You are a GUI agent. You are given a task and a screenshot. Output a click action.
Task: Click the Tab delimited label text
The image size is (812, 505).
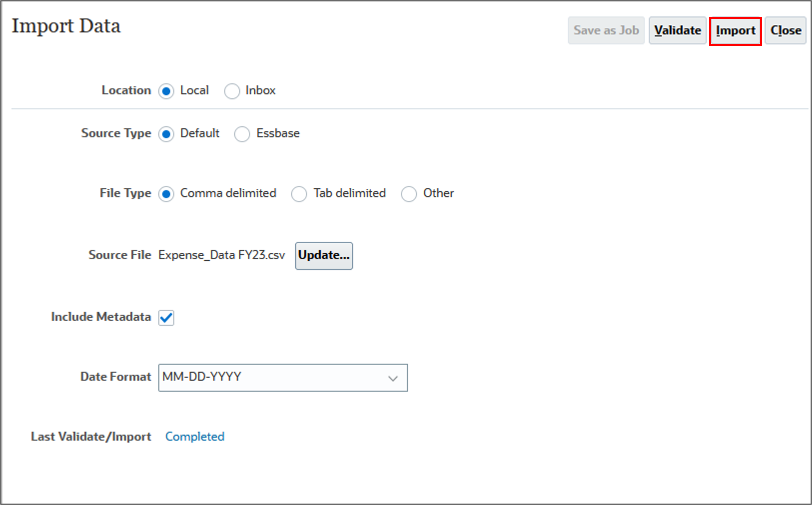point(350,193)
